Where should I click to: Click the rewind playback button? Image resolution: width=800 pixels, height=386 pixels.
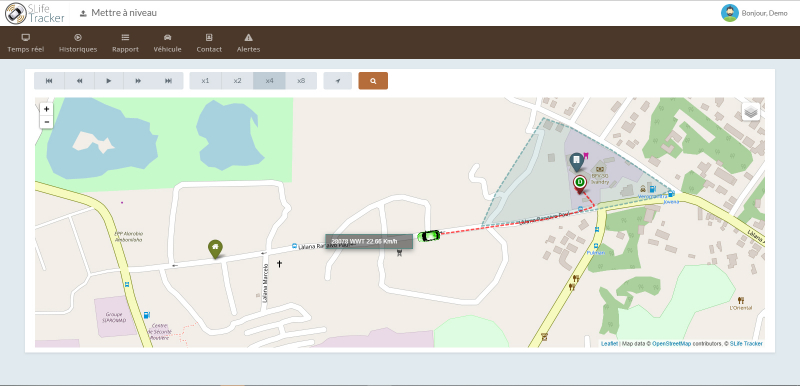[79, 81]
